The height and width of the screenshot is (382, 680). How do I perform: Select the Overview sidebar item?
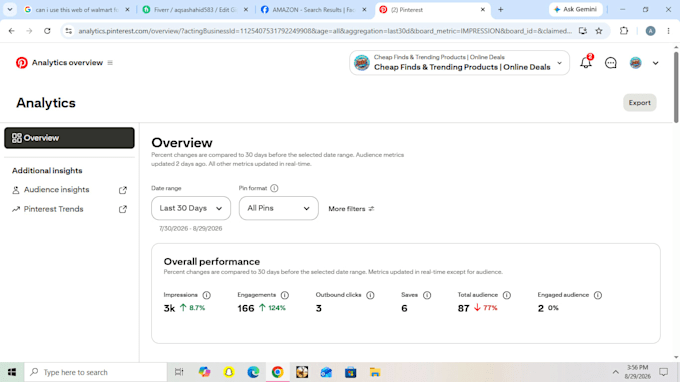[69, 138]
